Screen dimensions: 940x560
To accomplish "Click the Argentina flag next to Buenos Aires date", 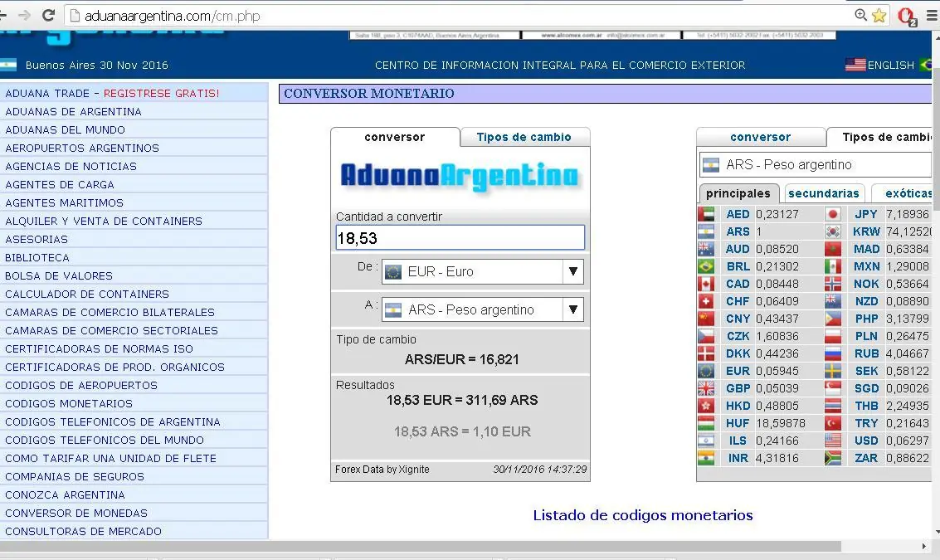I will click(7, 66).
